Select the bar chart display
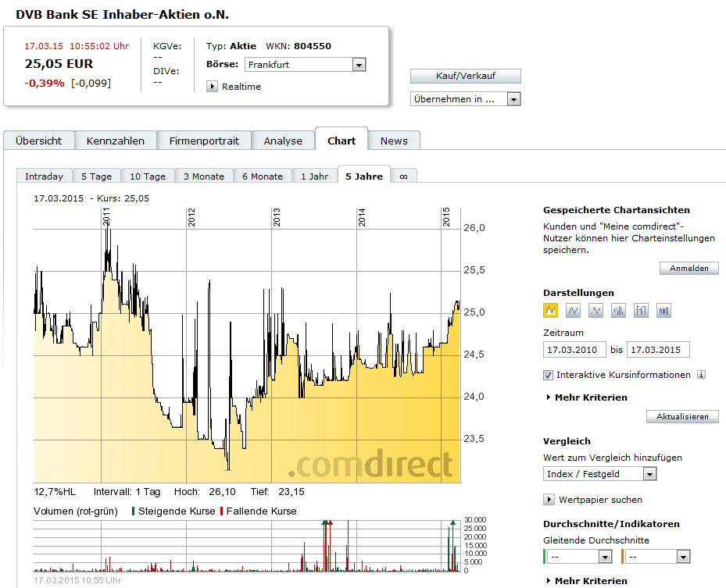726x588 pixels. point(618,311)
